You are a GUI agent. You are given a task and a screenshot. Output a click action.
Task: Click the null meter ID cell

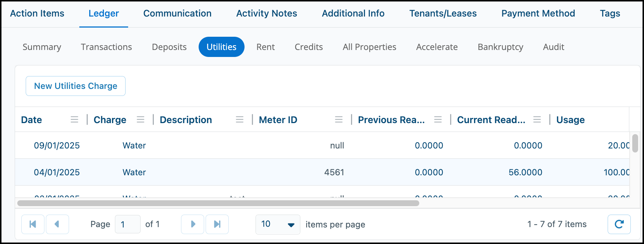pos(337,146)
